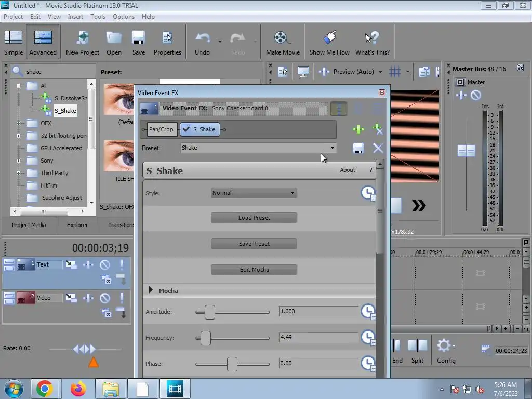
Task: Click About in S_Shake header
Action: click(348, 170)
